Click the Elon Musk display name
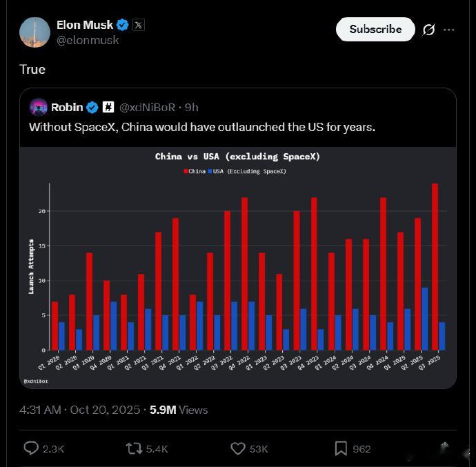The image size is (476, 467). click(x=85, y=25)
